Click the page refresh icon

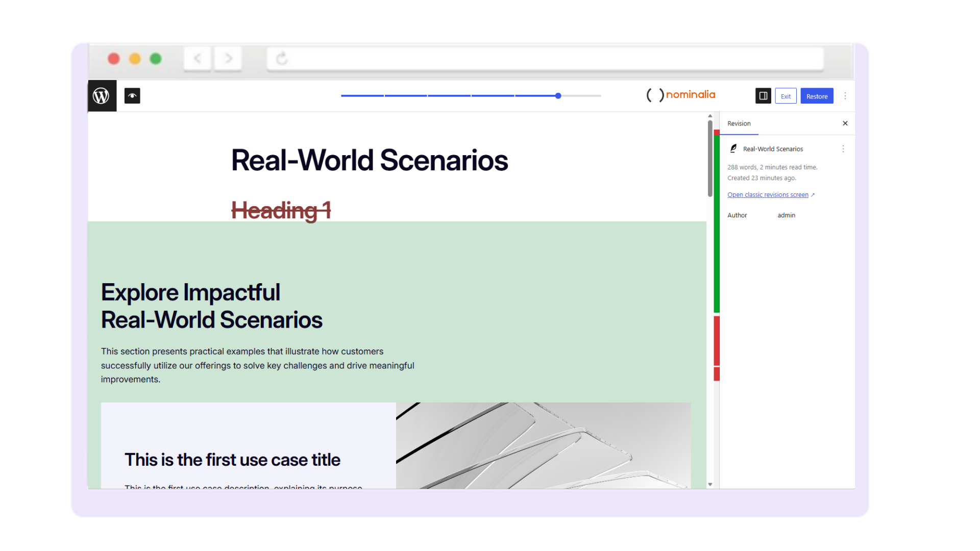pos(282,59)
